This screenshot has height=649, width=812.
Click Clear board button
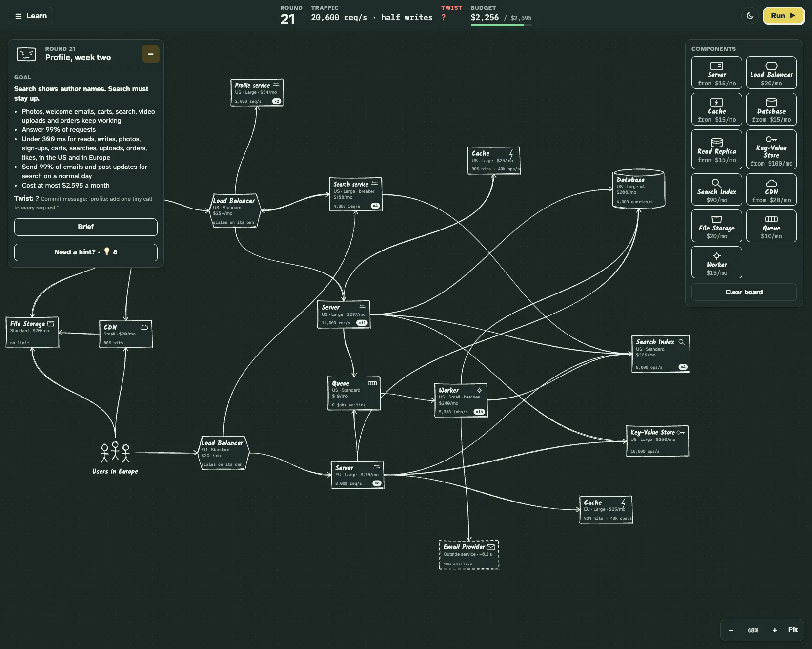[744, 292]
